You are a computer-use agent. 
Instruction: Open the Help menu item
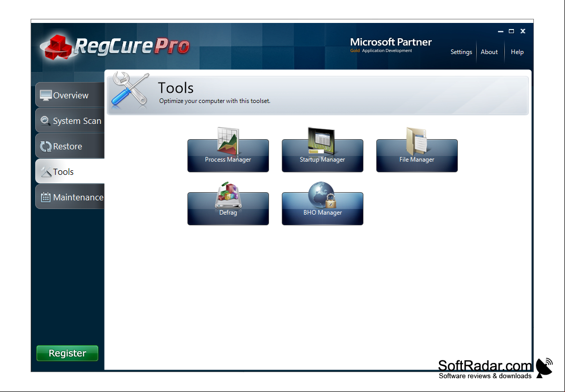tap(517, 52)
